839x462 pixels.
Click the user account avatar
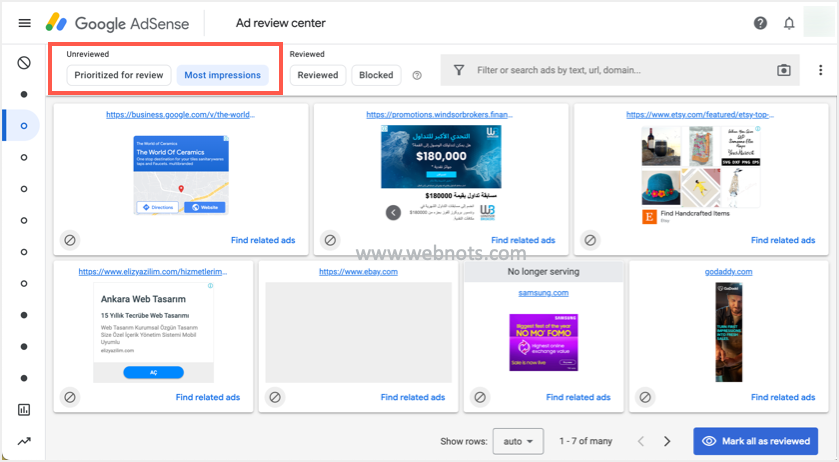pos(818,22)
